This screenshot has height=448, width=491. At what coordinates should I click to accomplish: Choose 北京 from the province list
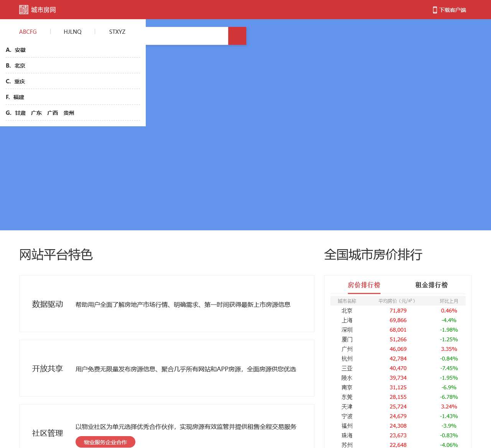20,66
